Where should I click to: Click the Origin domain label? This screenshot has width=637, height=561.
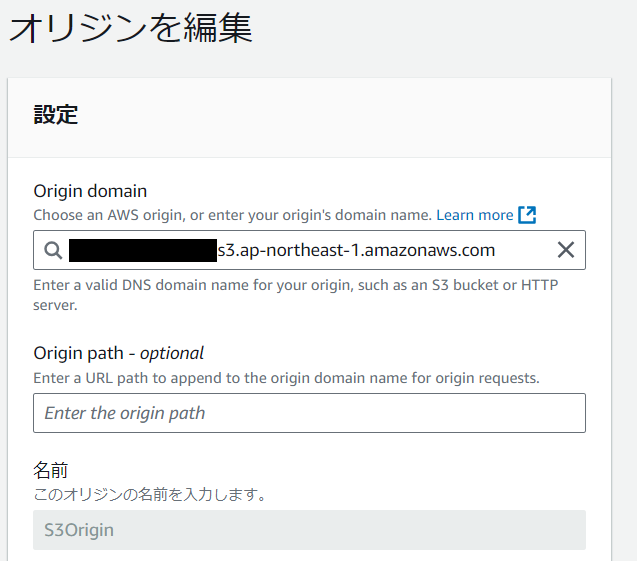90,191
